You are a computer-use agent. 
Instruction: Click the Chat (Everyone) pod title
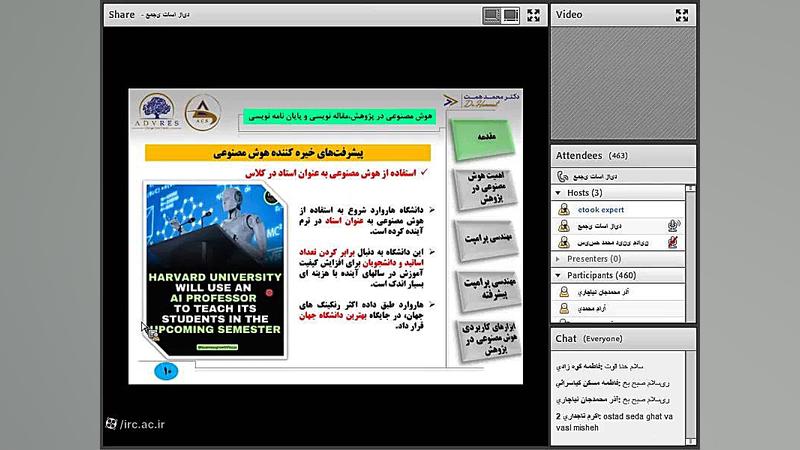coord(589,339)
